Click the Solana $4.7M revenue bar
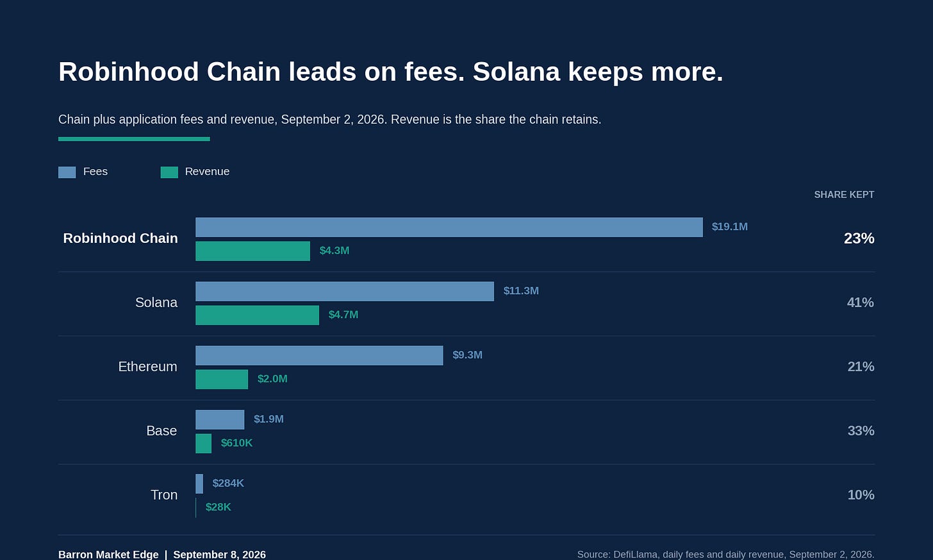 click(257, 315)
